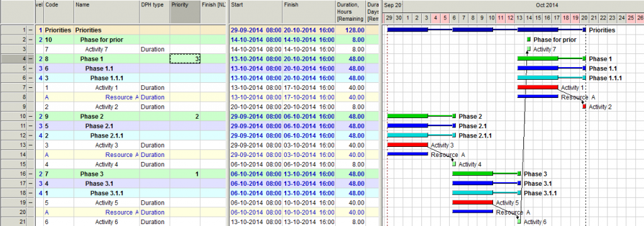Edit the Priority cell showing 3 for Phase 1
This screenshot has height=226, width=644.
(x=186, y=58)
